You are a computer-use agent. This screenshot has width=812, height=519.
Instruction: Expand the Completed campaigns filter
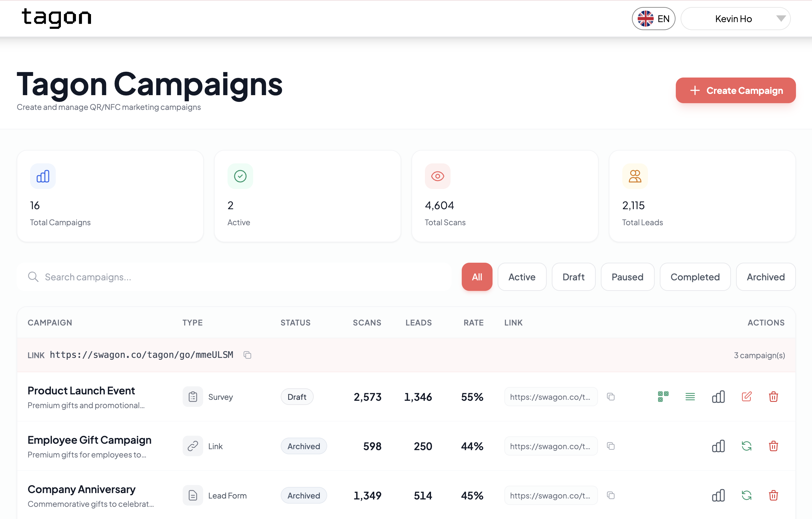[695, 277]
